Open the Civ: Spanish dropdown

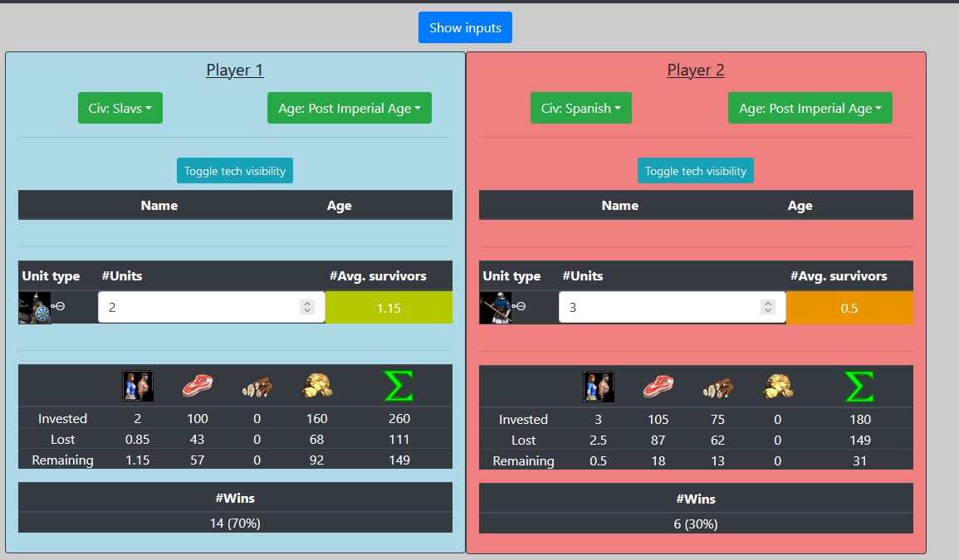(581, 108)
